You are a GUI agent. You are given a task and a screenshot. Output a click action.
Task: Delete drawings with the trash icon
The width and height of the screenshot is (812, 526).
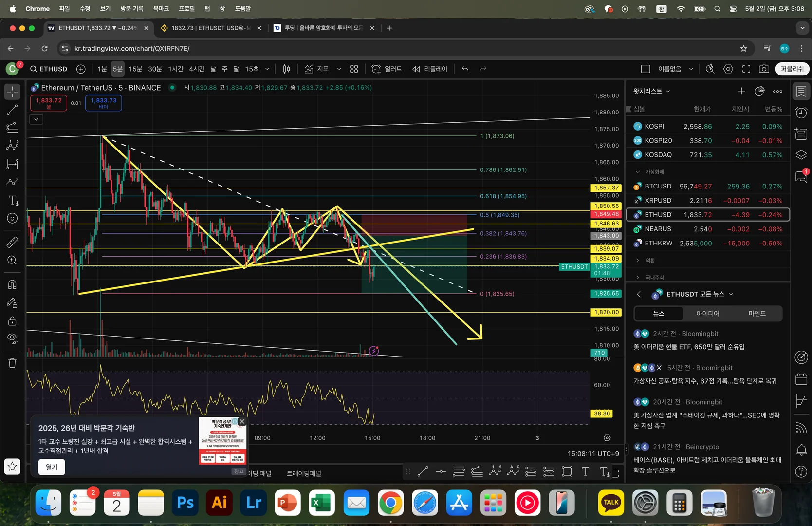coord(12,363)
